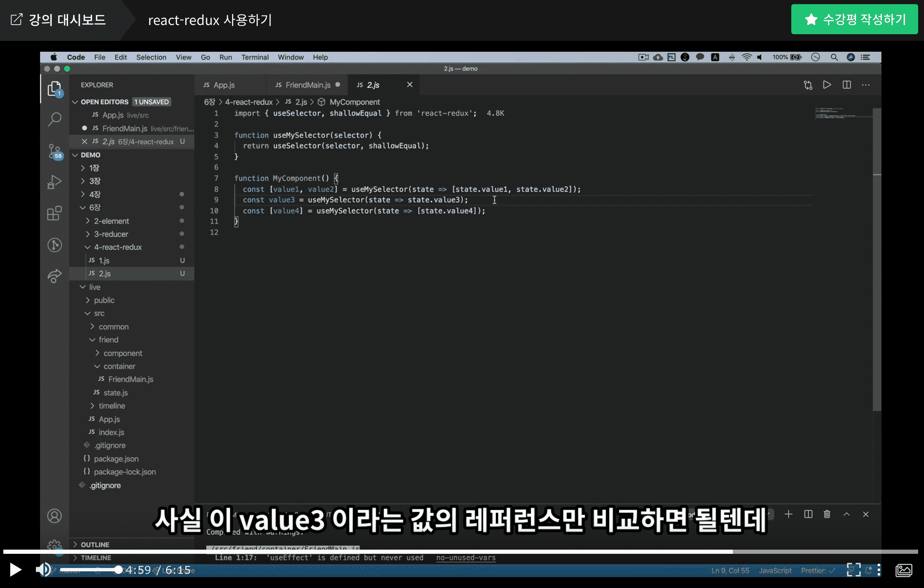Image resolution: width=924 pixels, height=588 pixels.
Task: Open the Extensions view icon
Action: pos(55,213)
